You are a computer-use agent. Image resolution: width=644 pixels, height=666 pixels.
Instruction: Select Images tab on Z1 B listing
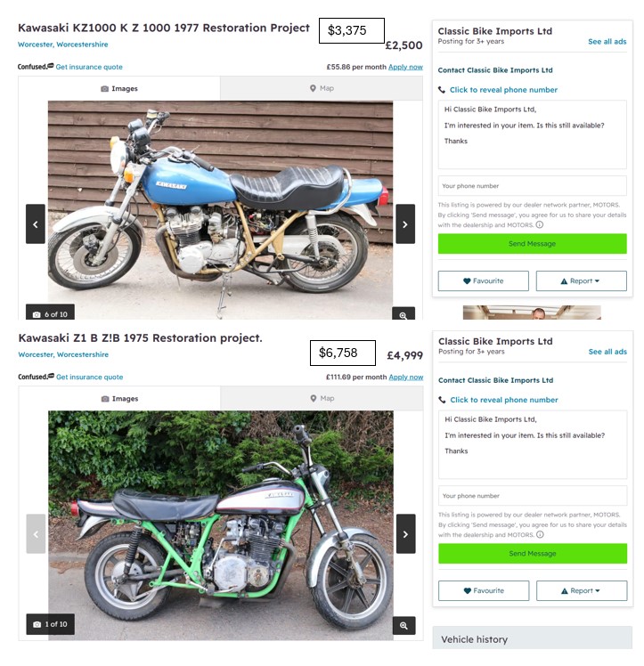(119, 398)
